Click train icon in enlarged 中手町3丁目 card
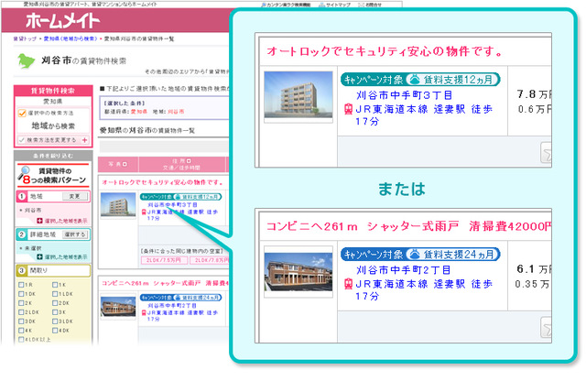This screenshot has width=586, height=392. click(x=348, y=109)
